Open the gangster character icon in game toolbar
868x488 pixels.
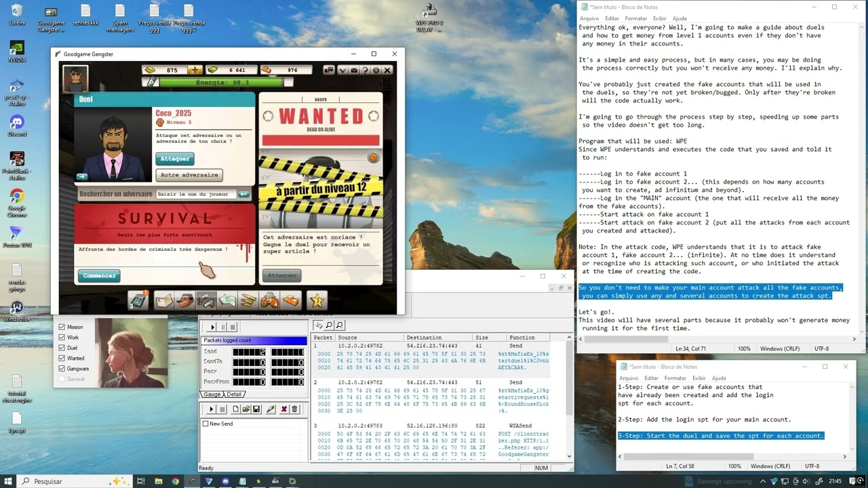(x=184, y=300)
